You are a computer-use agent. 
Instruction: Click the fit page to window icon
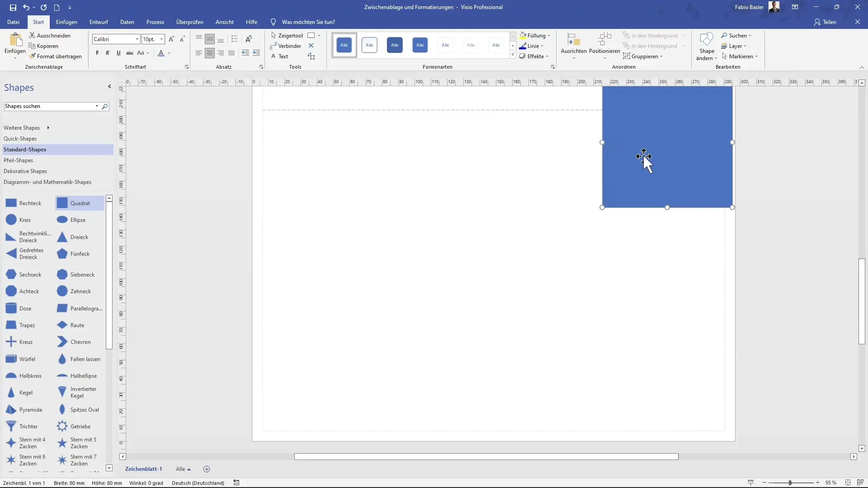[848, 483]
